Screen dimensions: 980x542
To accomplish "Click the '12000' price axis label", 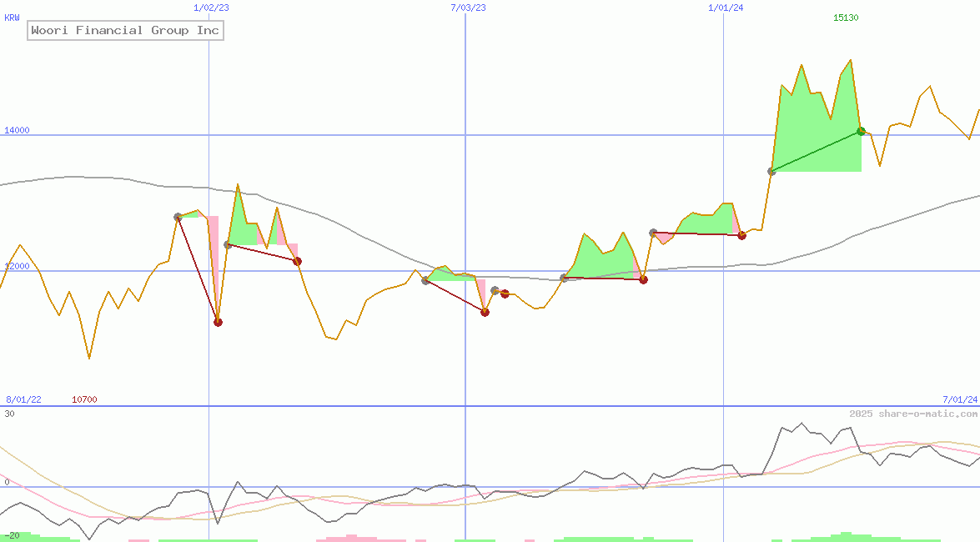I will pyautogui.click(x=17, y=266).
